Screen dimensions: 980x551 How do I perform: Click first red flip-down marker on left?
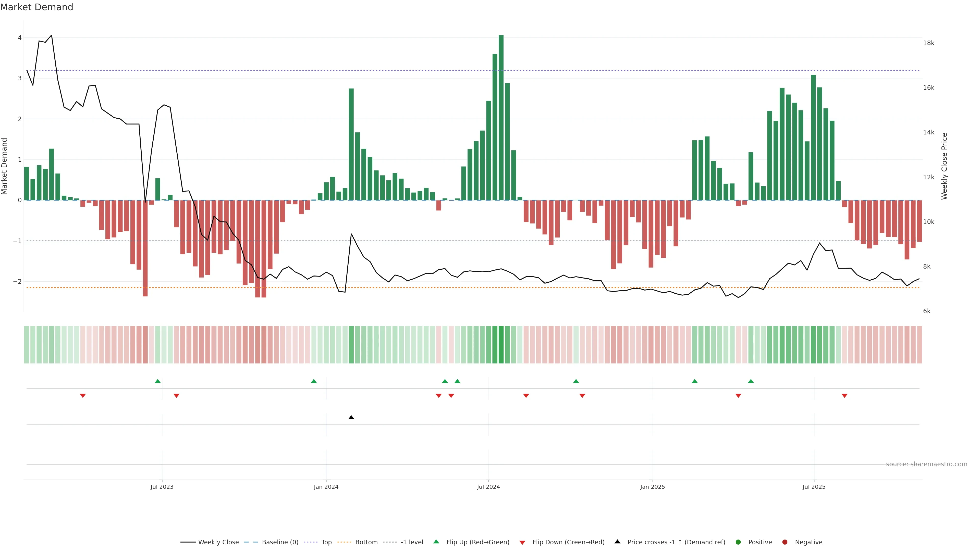(82, 396)
